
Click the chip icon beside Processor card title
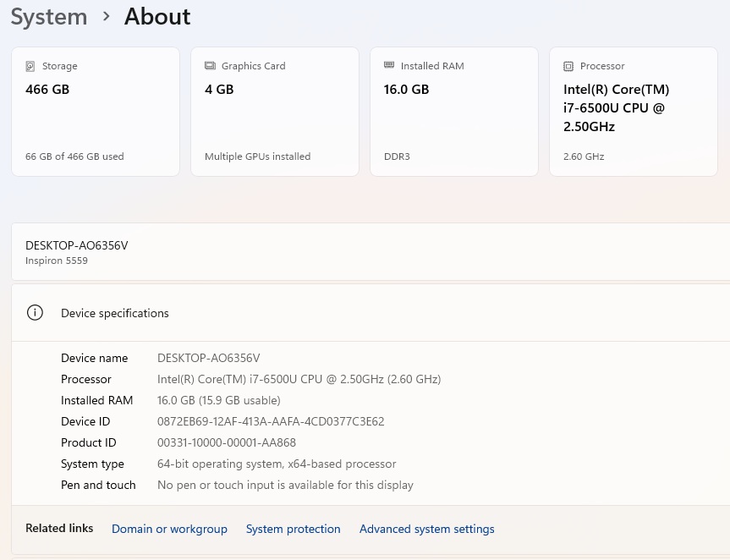point(568,66)
